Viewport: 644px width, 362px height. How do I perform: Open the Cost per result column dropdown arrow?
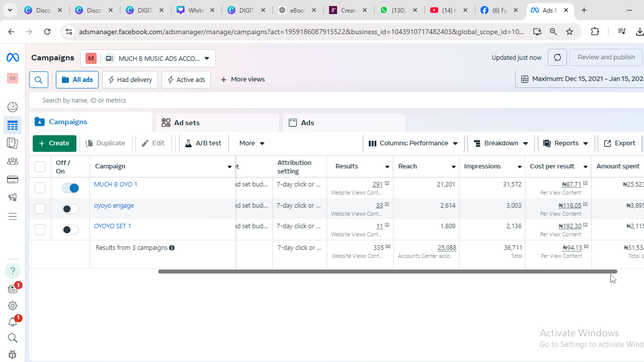tap(586, 167)
